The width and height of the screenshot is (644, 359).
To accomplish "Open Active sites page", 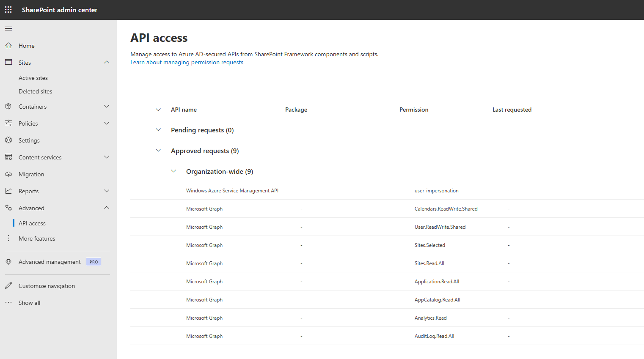I will coord(33,78).
